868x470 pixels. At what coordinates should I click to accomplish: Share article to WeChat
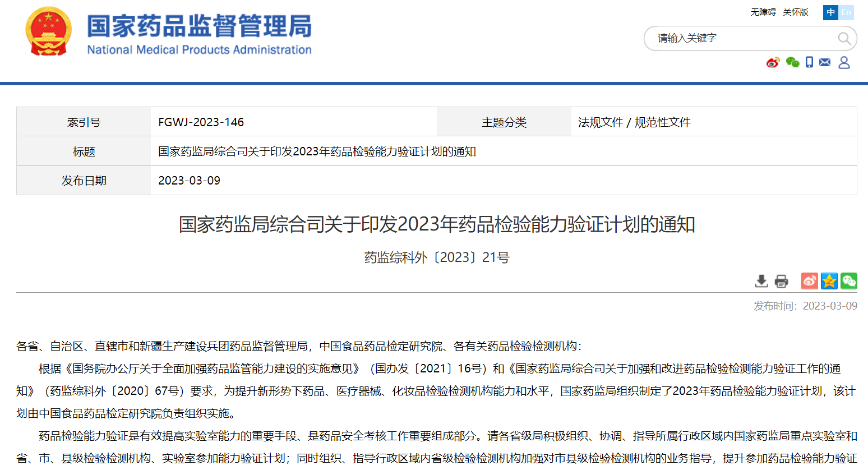click(x=848, y=281)
